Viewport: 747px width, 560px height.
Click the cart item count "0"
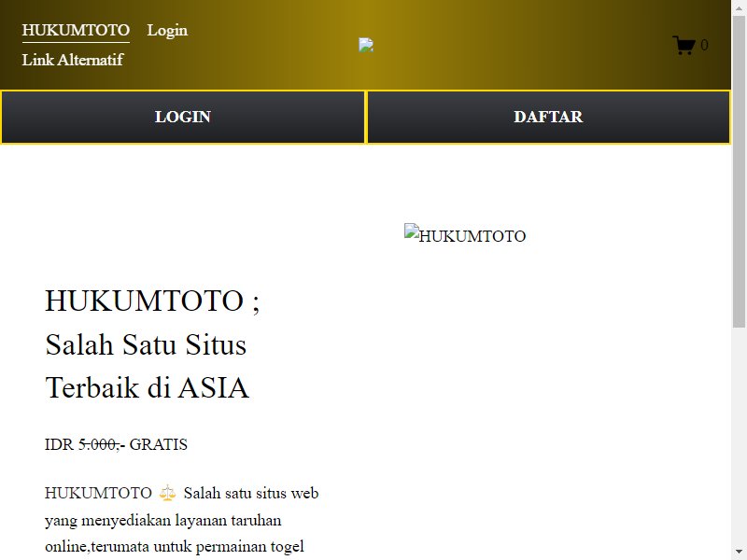[x=704, y=45]
